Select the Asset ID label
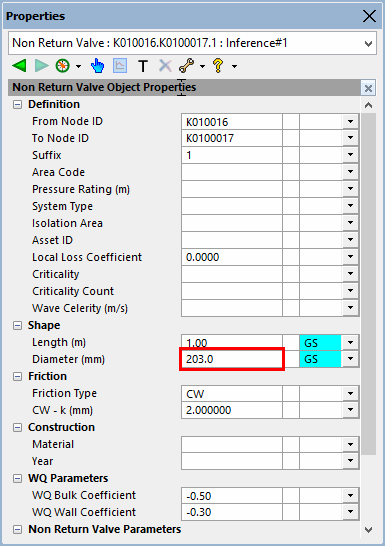 (x=52, y=240)
